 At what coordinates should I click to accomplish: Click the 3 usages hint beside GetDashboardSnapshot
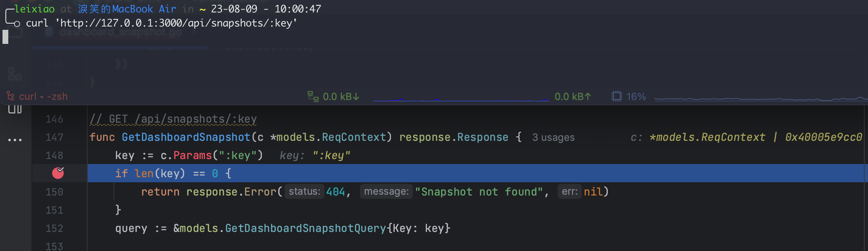pos(553,137)
